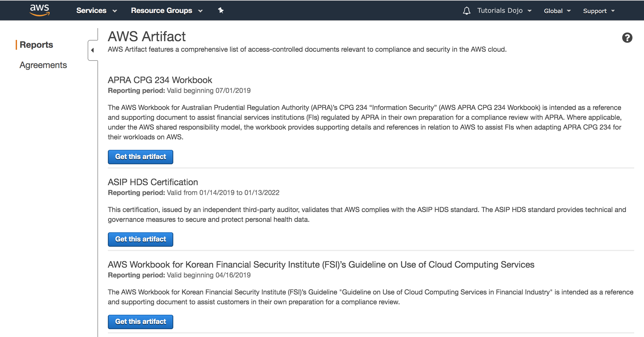Click the APRA CPG 234 Workbook heading

(160, 80)
